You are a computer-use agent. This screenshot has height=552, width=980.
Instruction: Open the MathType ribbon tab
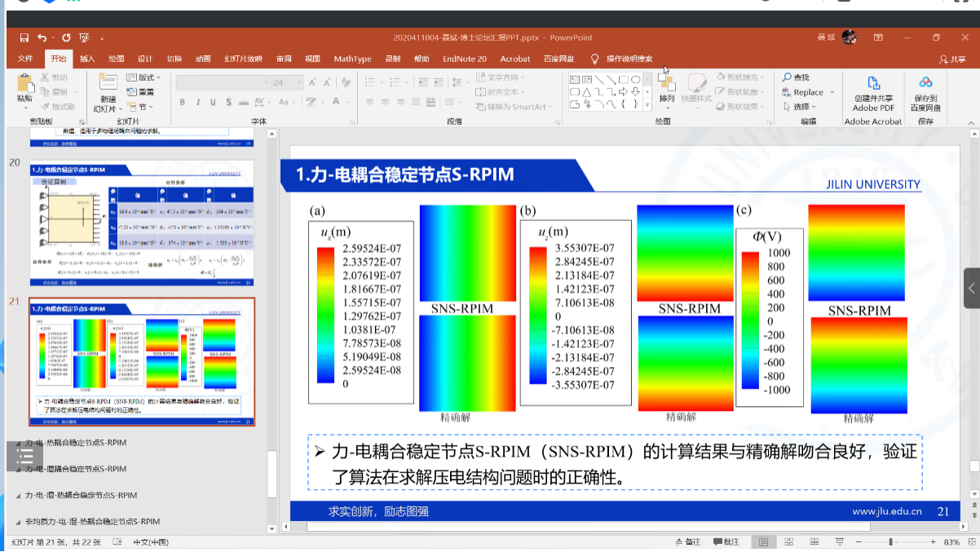[352, 59]
